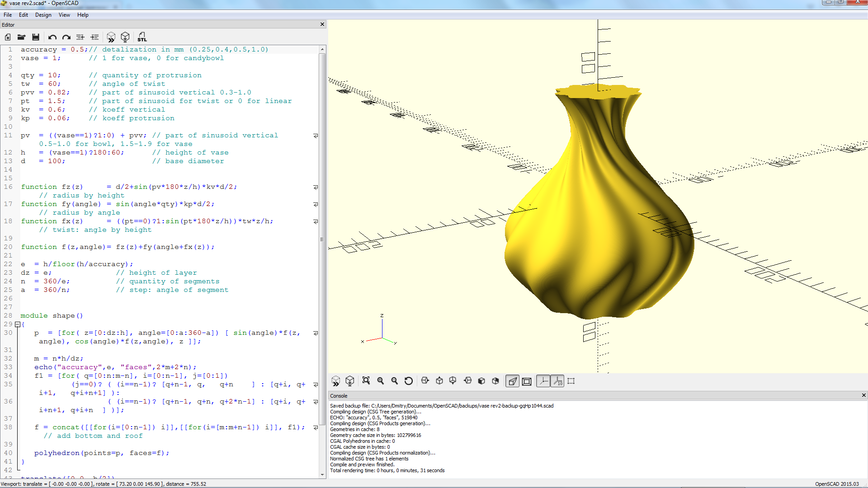
Task: Switch to the Front view
Action: pyautogui.click(x=481, y=381)
